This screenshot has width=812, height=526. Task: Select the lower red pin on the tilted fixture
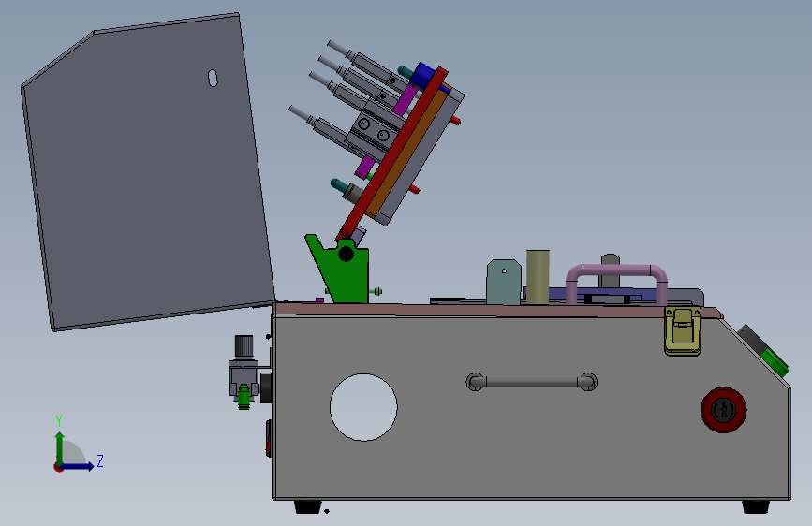pos(414,189)
